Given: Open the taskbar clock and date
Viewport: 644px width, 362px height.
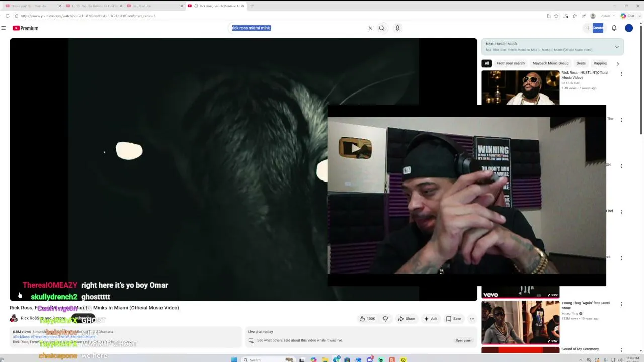Looking at the screenshot, I should coord(632,359).
